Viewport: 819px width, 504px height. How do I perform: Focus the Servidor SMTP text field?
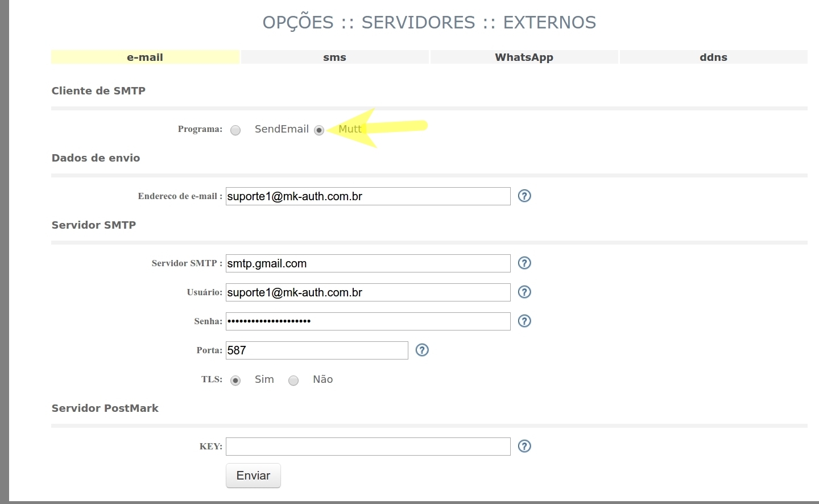[x=367, y=263]
